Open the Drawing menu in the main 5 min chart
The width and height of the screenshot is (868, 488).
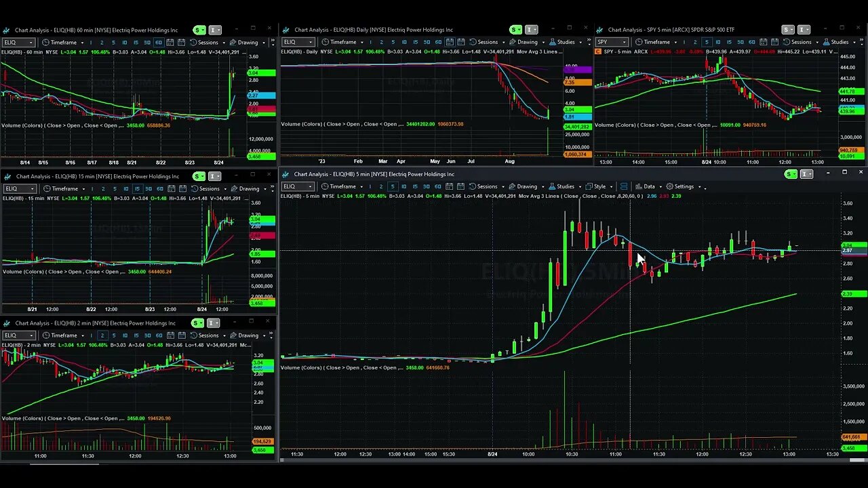pyautogui.click(x=527, y=186)
